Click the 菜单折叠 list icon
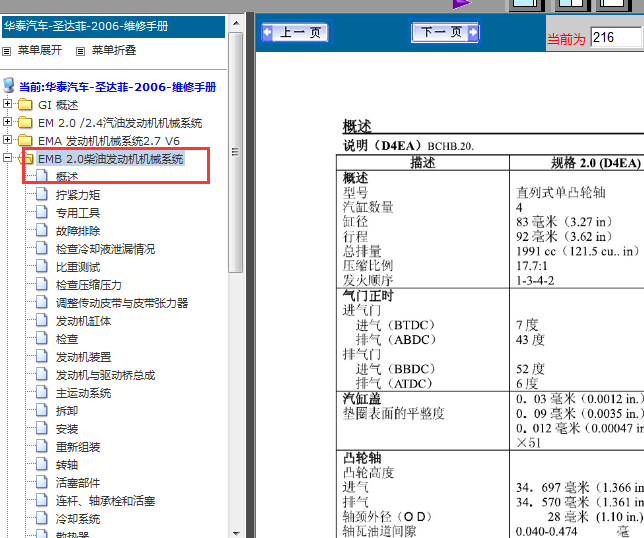Viewport: 644px width, 538px height. [80, 51]
